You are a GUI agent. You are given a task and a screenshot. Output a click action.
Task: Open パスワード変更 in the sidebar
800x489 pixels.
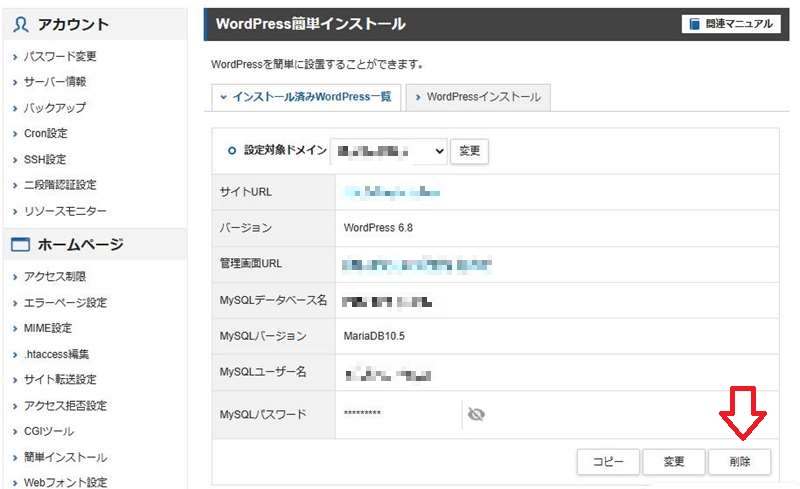pyautogui.click(x=60, y=56)
